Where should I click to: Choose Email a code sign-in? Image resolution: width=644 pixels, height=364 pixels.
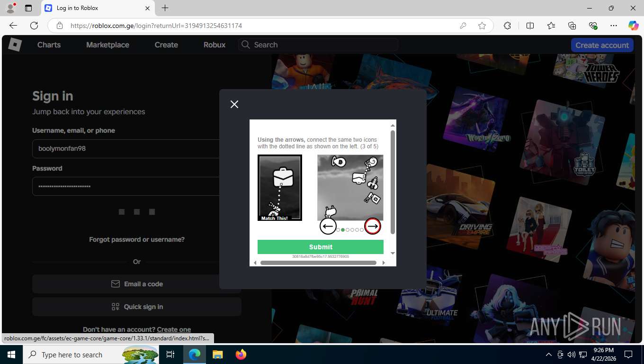137,284
